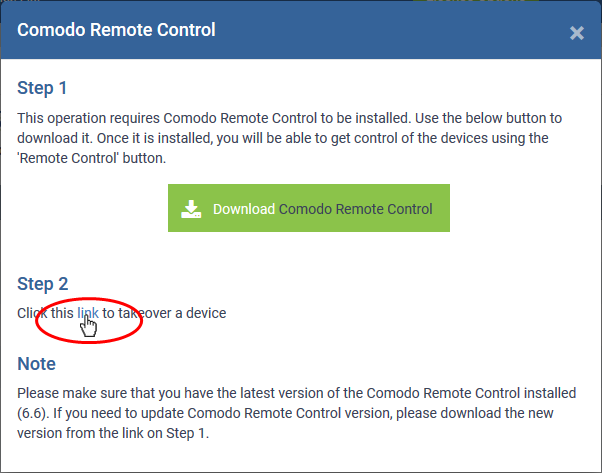Click the 'Comodo Remote Control' dialog title
Screen dimensions: 602x473
[116, 30]
